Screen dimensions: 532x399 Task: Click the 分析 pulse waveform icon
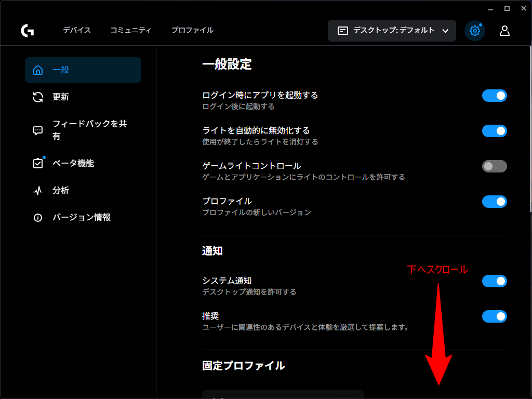(38, 191)
